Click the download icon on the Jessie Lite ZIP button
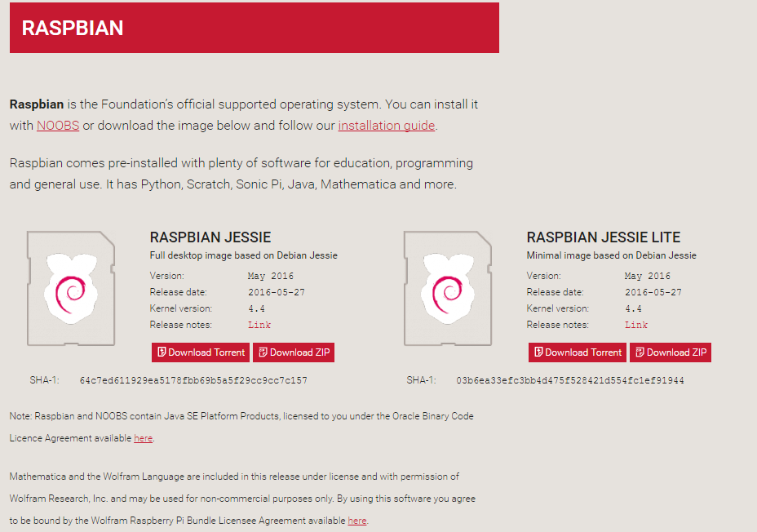This screenshot has height=532, width=757. pyautogui.click(x=640, y=352)
